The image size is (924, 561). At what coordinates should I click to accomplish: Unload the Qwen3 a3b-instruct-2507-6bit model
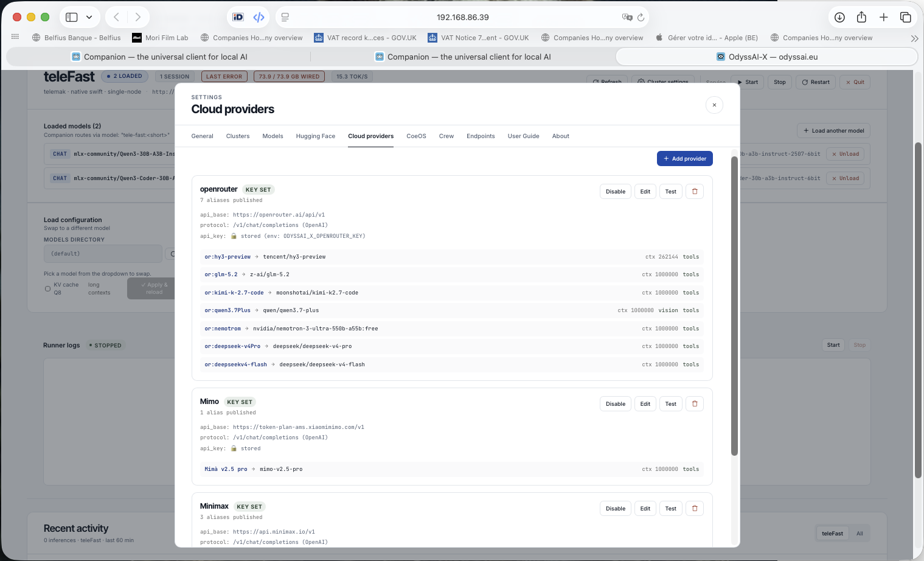click(846, 154)
